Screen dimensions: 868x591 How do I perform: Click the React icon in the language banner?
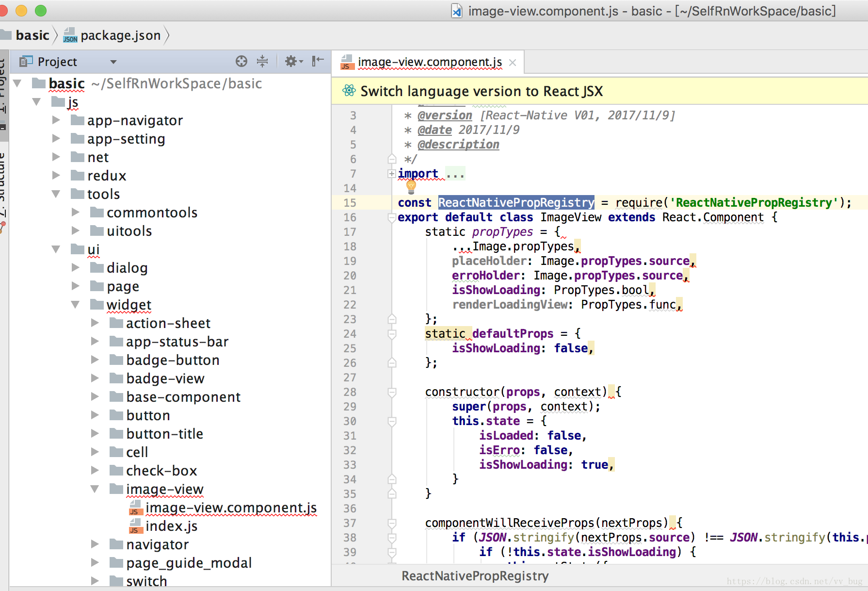tap(349, 91)
